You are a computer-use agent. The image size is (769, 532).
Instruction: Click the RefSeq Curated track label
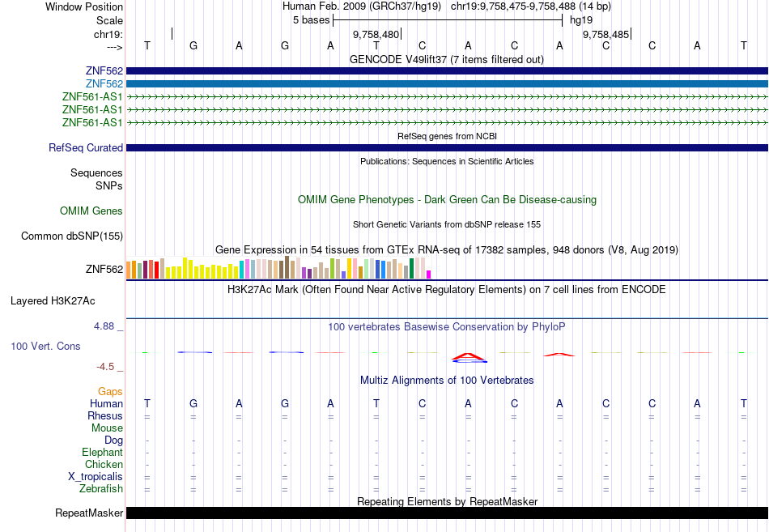[86, 147]
